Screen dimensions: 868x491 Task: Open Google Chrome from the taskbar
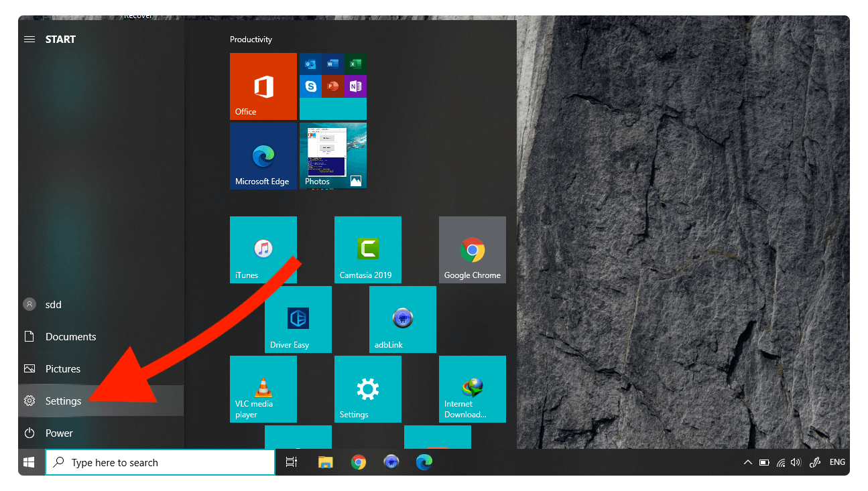359,462
